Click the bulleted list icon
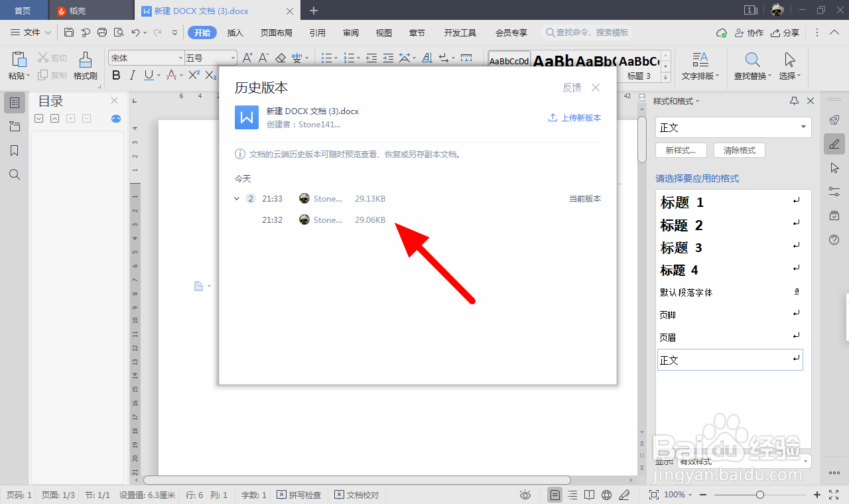 click(x=326, y=58)
